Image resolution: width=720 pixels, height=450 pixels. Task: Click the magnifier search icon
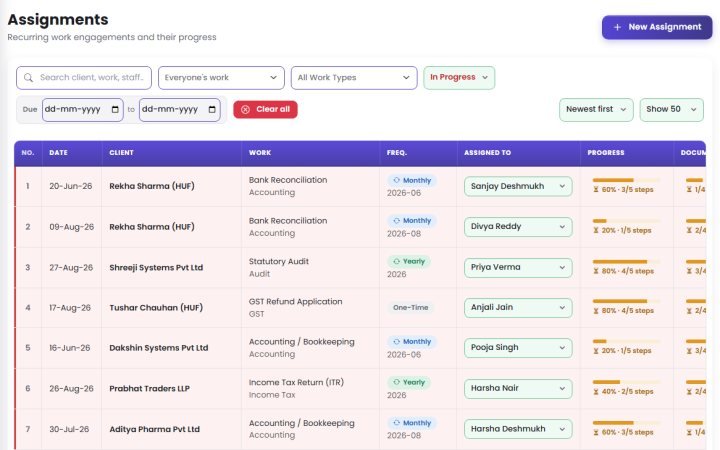point(28,78)
